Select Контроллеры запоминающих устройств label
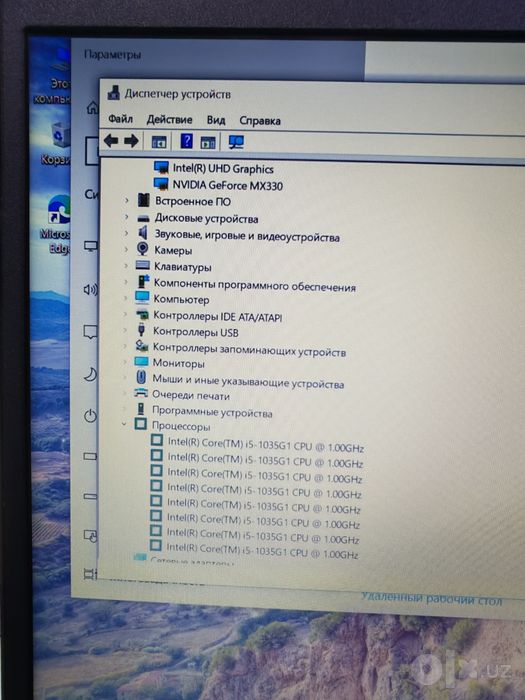525x700 pixels. point(249,350)
